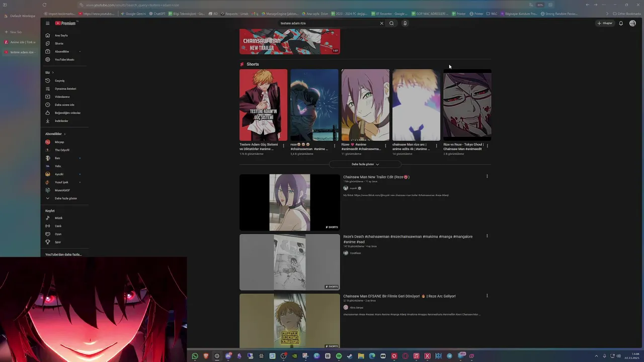Click the search magnifier button
This screenshot has width=644, height=362.
pyautogui.click(x=391, y=23)
